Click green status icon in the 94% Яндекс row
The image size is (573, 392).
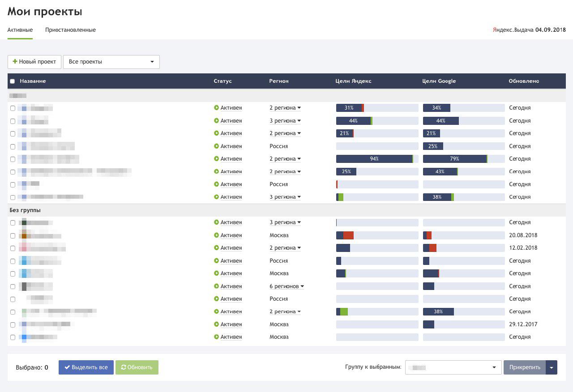[x=216, y=159]
